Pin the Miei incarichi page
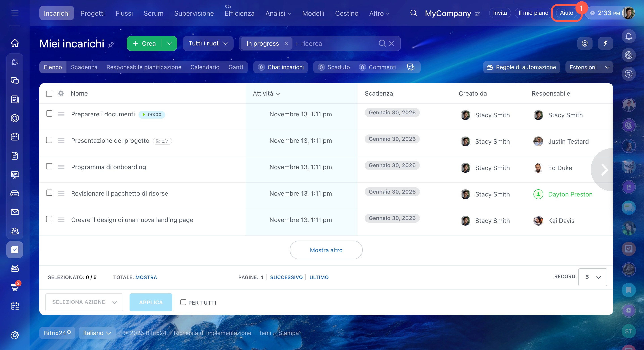Screen dimensions: 644x350 [111, 45]
